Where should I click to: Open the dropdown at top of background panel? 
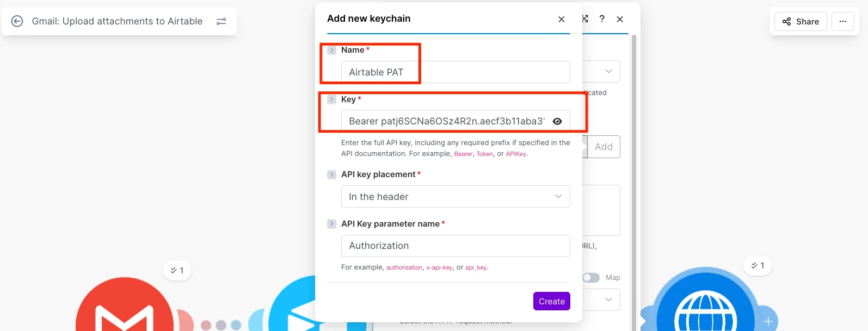click(x=602, y=71)
